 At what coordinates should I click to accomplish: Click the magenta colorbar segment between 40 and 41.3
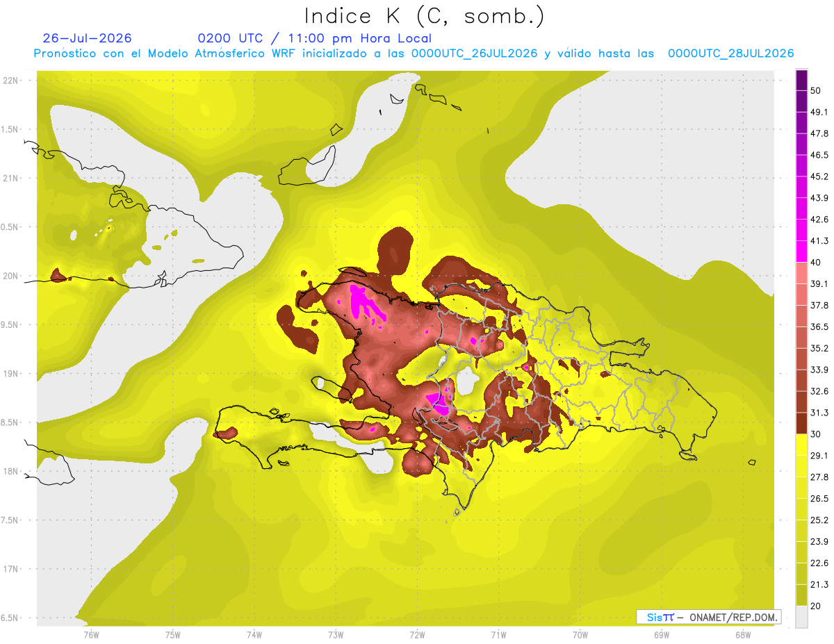coord(801,251)
